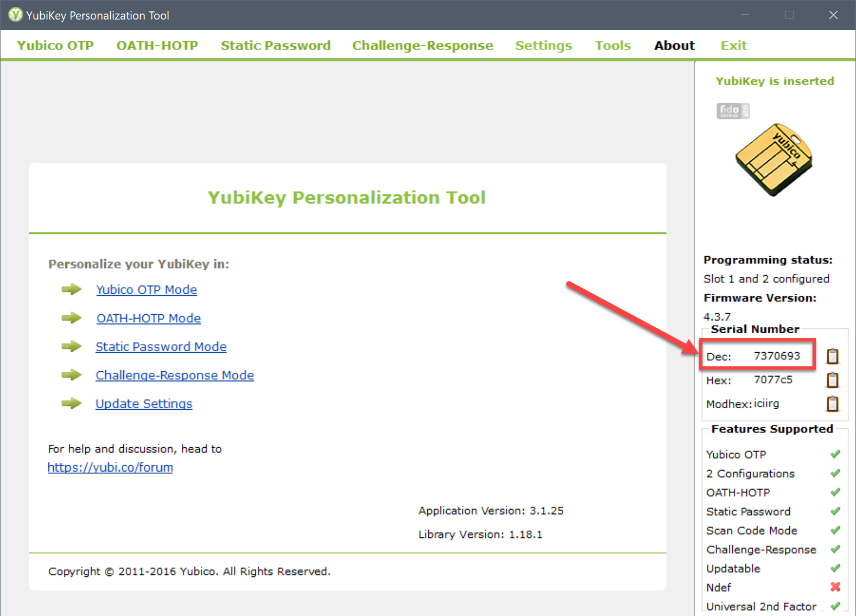Close the YubiKey Personalization Tool window
856x616 pixels.
(833, 15)
